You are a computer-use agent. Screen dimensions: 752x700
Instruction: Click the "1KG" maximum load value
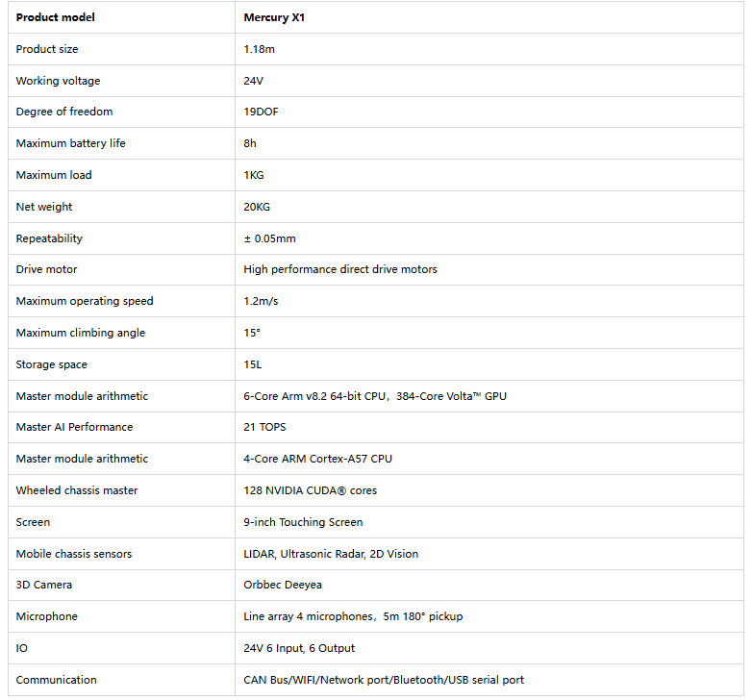(254, 175)
